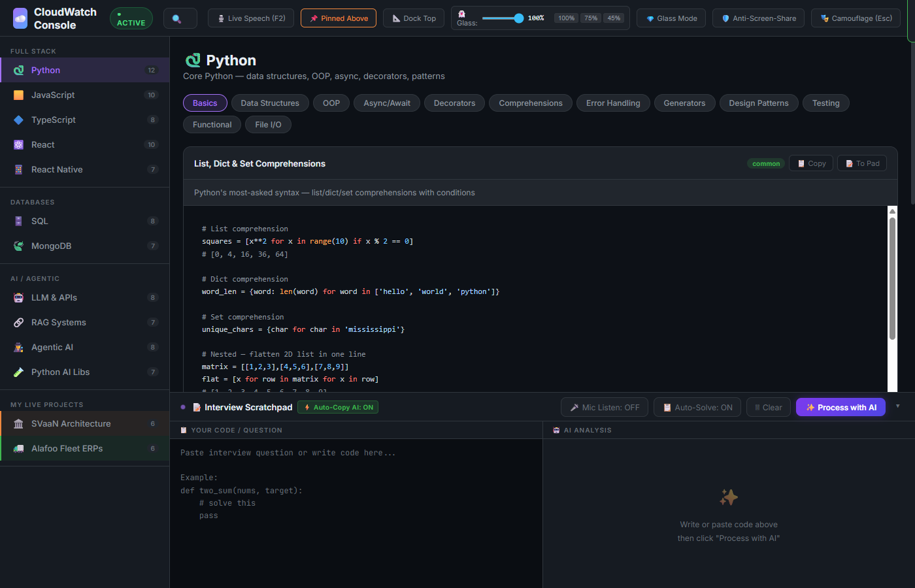The width and height of the screenshot is (915, 588).
Task: Set glass opacity preset to 45%
Action: 614,18
